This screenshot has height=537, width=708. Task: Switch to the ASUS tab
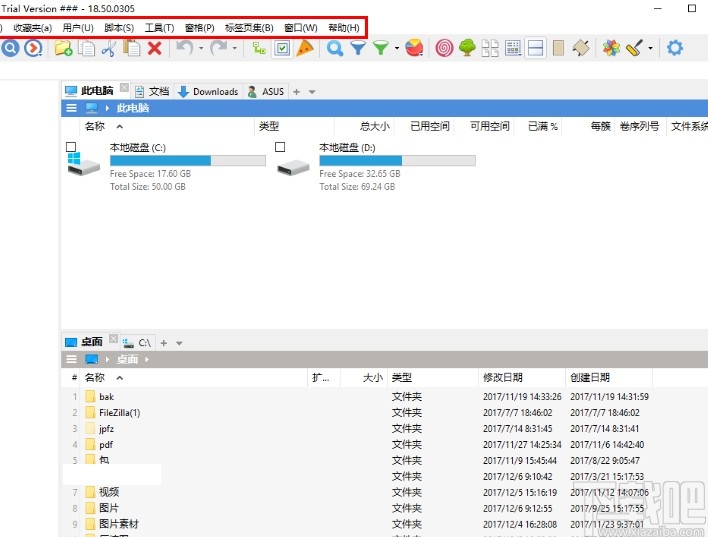click(266, 92)
